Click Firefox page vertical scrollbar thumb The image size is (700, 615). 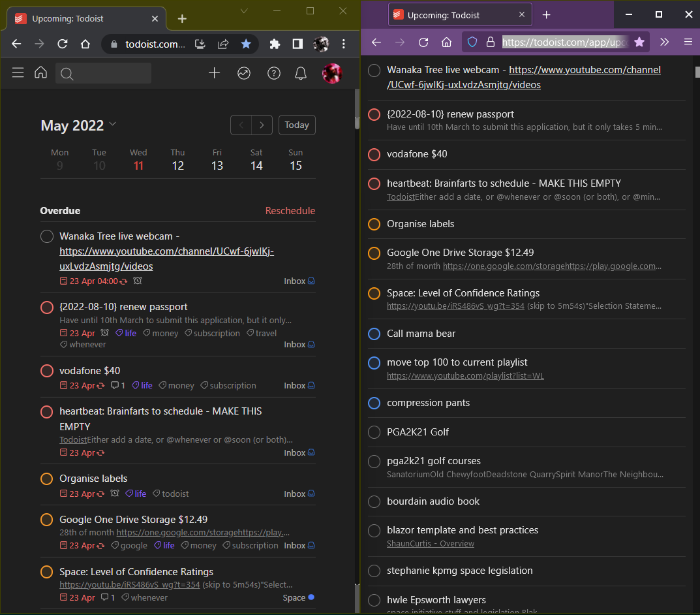(697, 71)
